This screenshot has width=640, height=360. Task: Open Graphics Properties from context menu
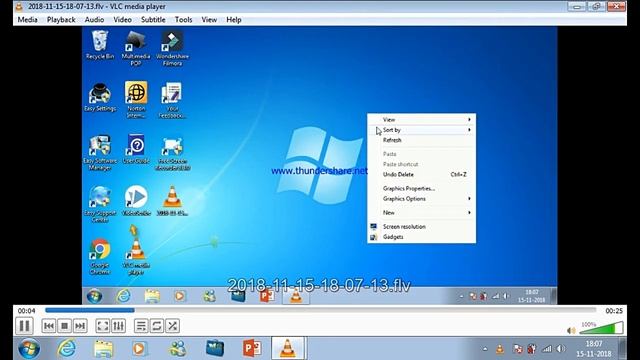(422, 189)
